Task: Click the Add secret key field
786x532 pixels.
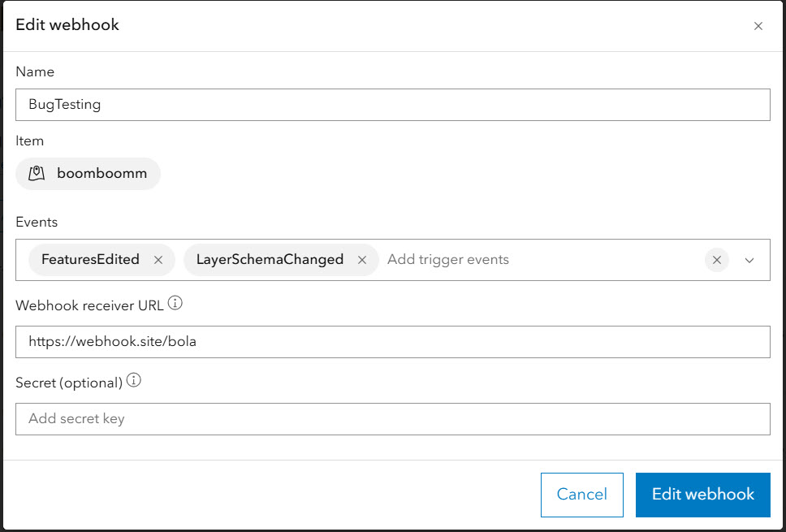Action: [x=393, y=419]
